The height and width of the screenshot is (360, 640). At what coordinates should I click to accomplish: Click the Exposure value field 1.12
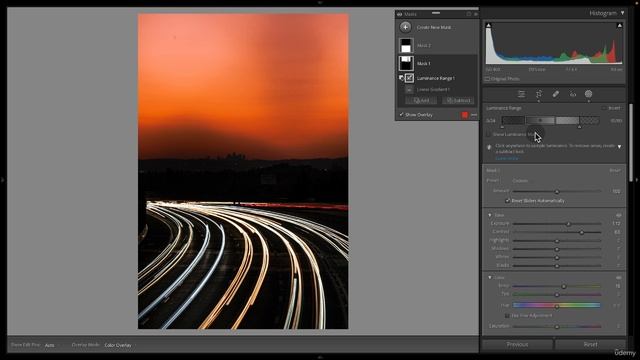point(616,224)
